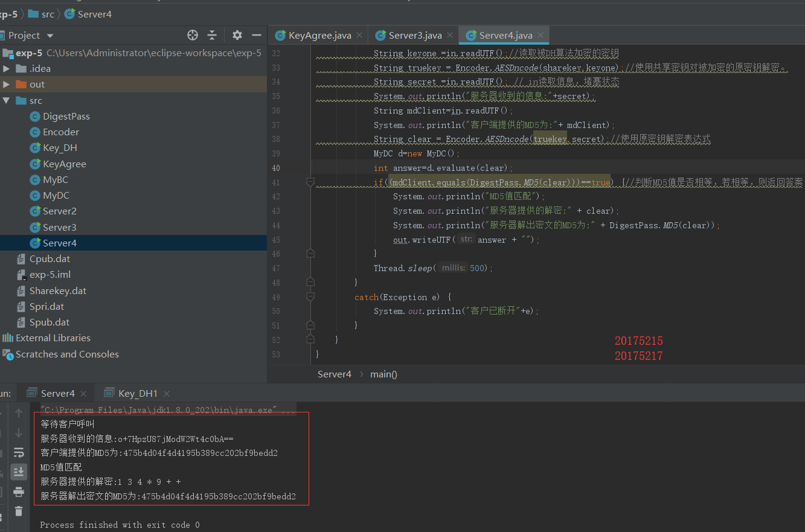
Task: Click the java.exe command line in console
Action: click(x=167, y=410)
